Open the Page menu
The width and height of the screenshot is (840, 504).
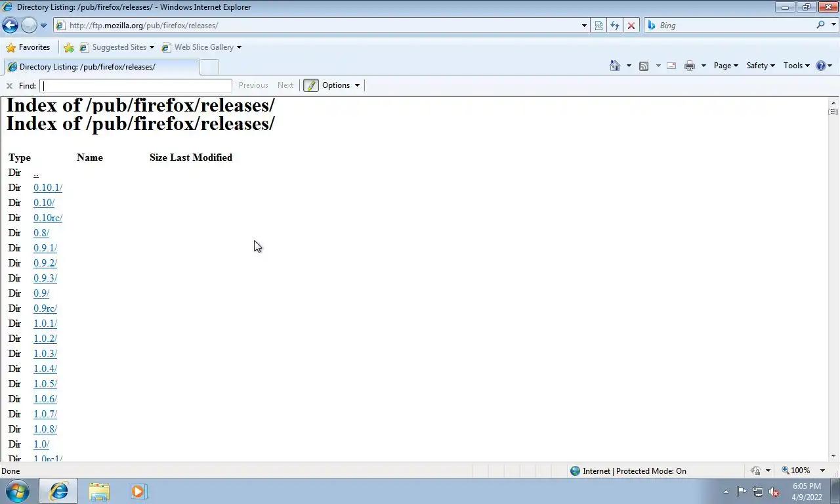pyautogui.click(x=726, y=66)
